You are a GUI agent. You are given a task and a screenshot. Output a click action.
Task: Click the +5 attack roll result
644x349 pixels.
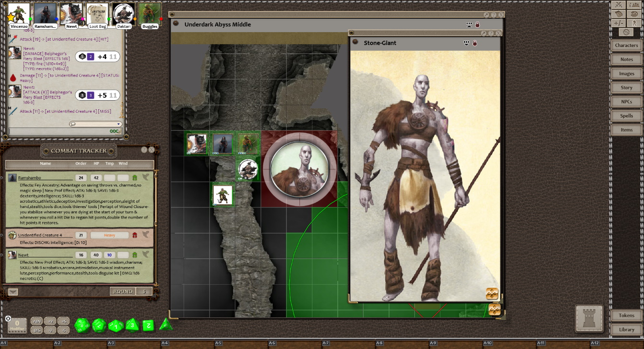(98, 95)
